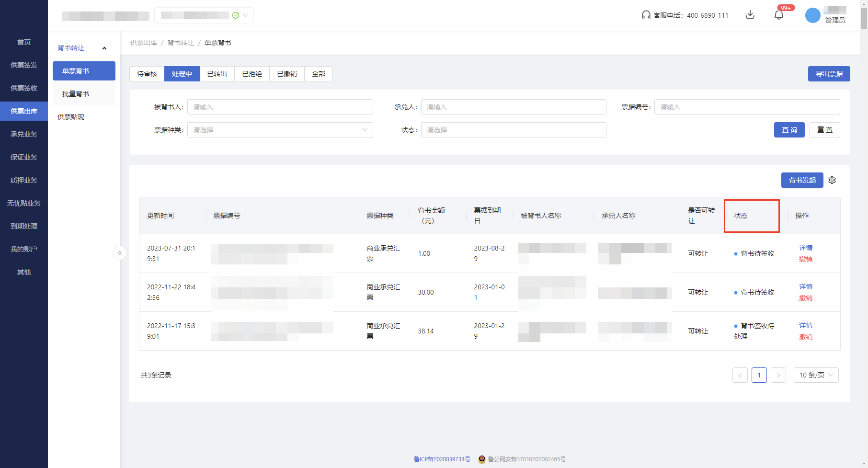Click the blue user avatar icon
This screenshot has width=868, height=468.
812,15
